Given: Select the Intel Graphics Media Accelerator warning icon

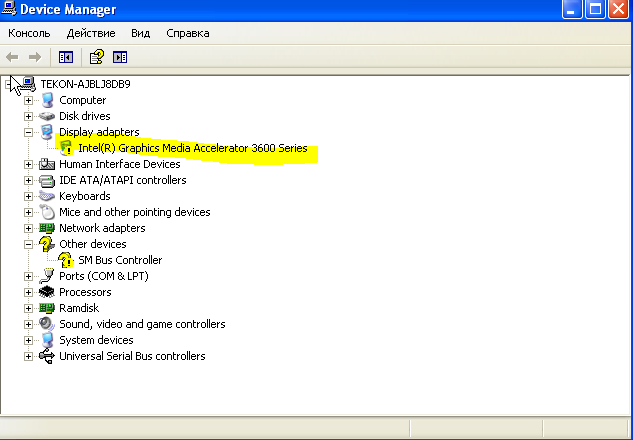Looking at the screenshot, I should pos(67,148).
